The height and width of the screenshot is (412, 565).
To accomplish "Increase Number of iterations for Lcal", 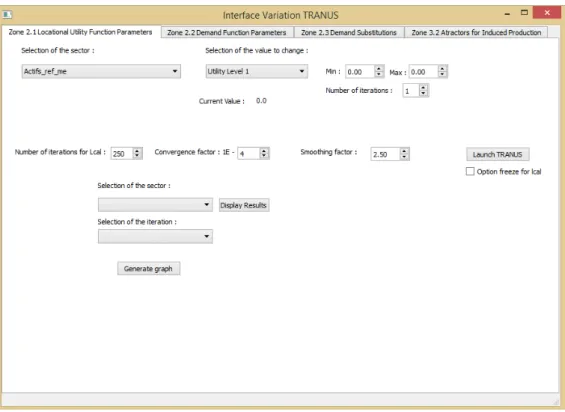I will (137, 151).
